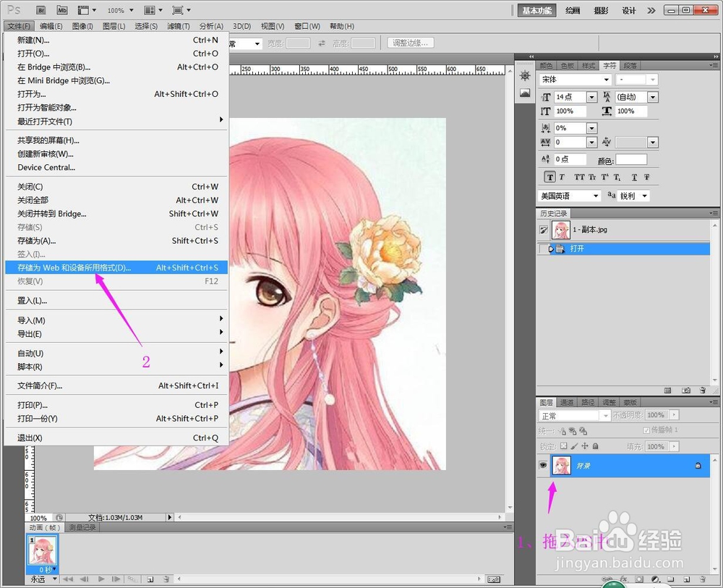
Task: Open layer blend mode 正常 dropdown
Action: click(575, 416)
